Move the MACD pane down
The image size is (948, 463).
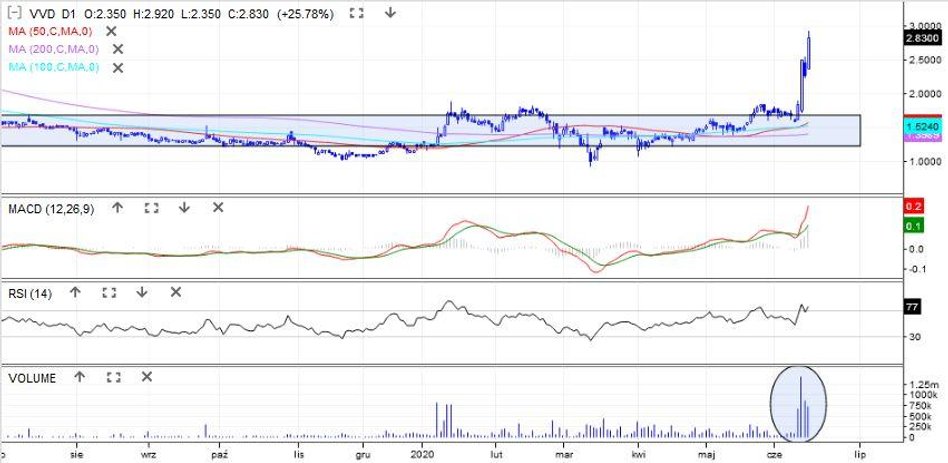pos(185,208)
